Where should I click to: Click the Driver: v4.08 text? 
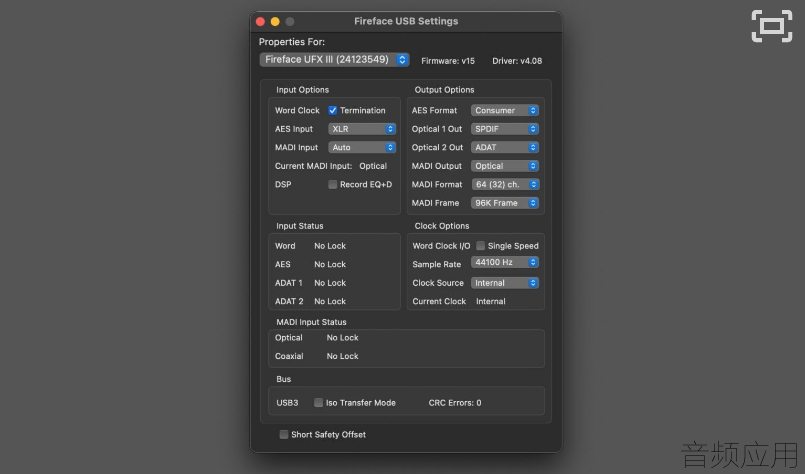tap(517, 61)
